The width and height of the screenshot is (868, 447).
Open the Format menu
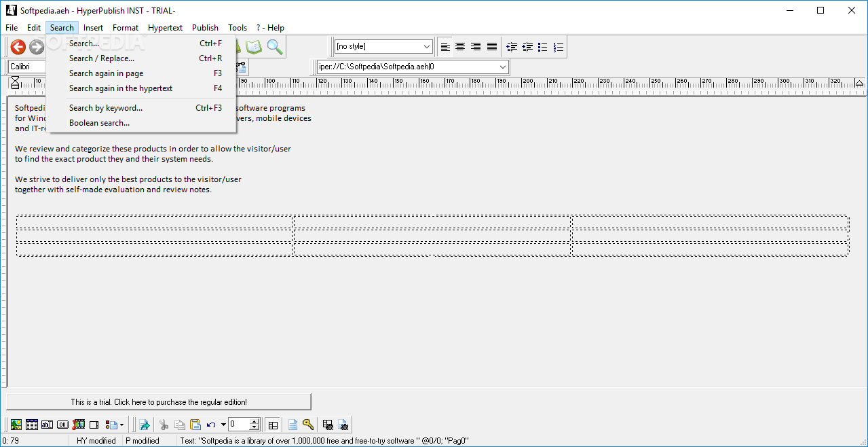click(x=126, y=28)
